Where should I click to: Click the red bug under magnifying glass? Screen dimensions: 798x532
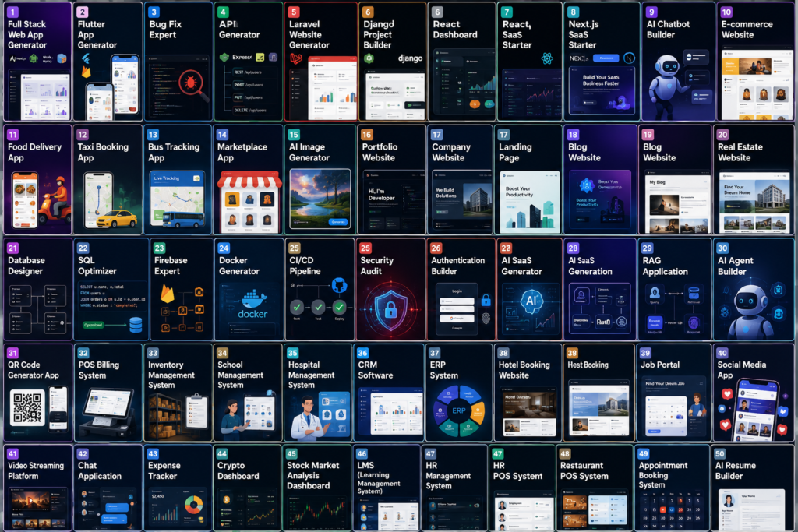coord(192,81)
